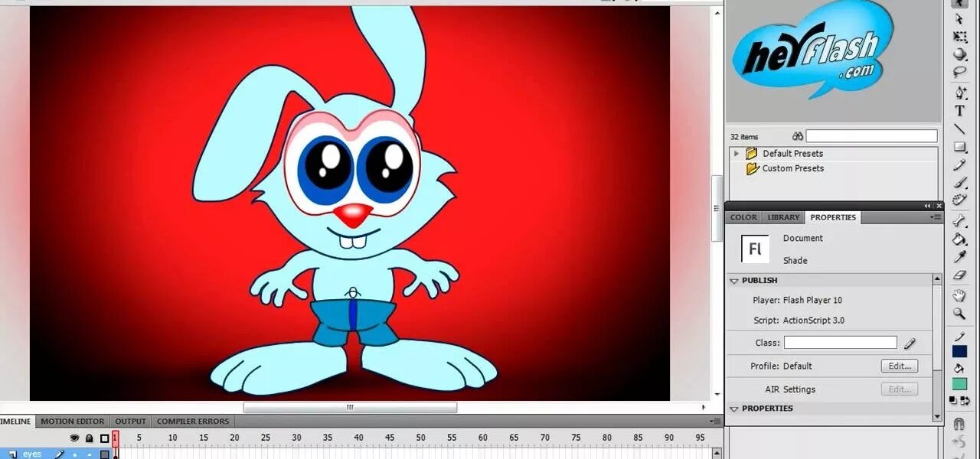Toggle lock all layers padlock icon
Viewport: 980px width, 459px height.
90,438
